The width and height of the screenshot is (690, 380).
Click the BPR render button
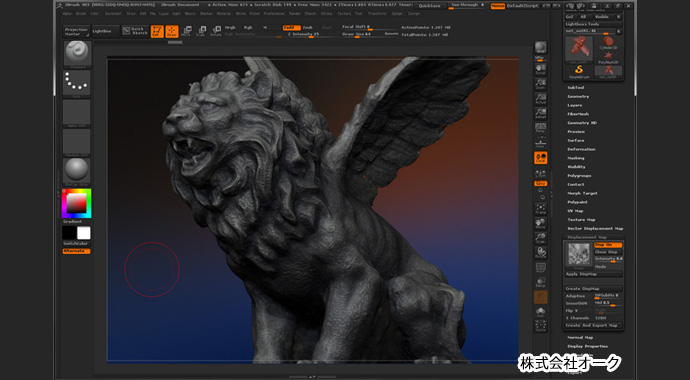pyautogui.click(x=540, y=48)
